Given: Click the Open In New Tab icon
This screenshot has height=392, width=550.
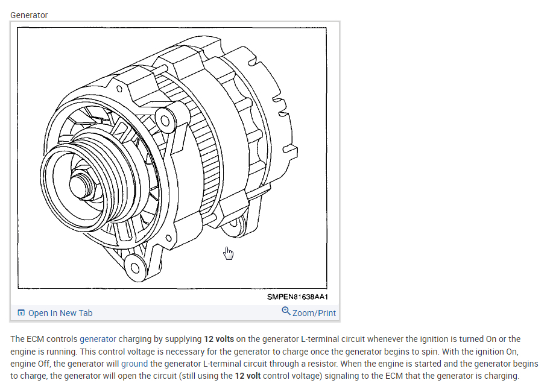Looking at the screenshot, I should tap(21, 313).
